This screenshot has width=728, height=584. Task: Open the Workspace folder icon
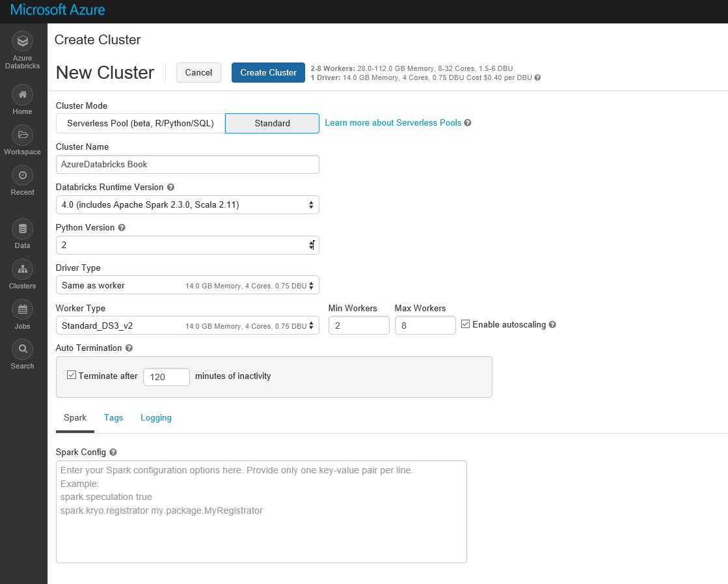tap(22, 135)
